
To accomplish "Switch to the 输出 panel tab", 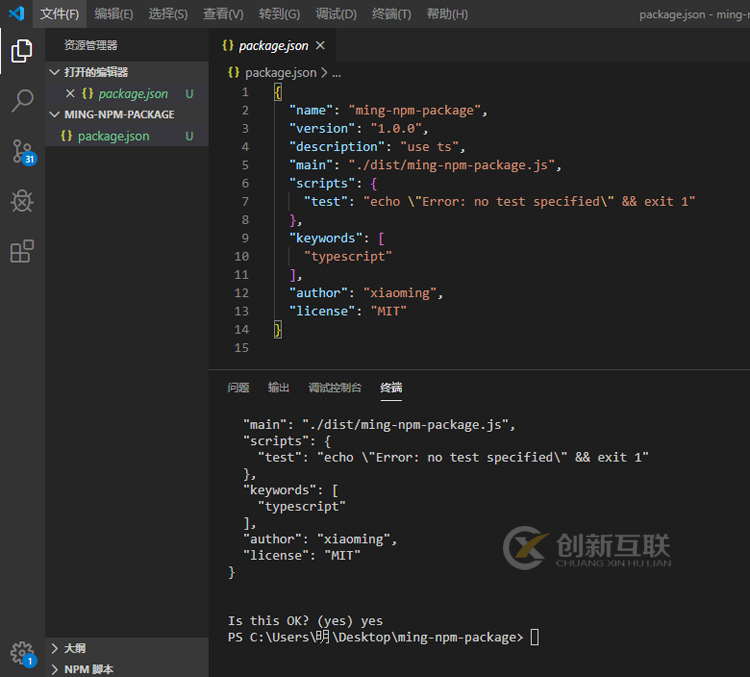I will pyautogui.click(x=278, y=387).
